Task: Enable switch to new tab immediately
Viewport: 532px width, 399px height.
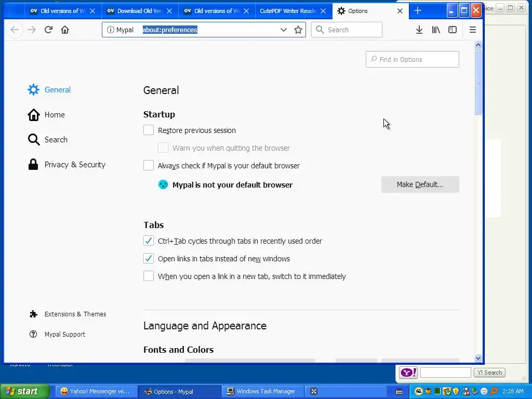Action: [x=149, y=276]
